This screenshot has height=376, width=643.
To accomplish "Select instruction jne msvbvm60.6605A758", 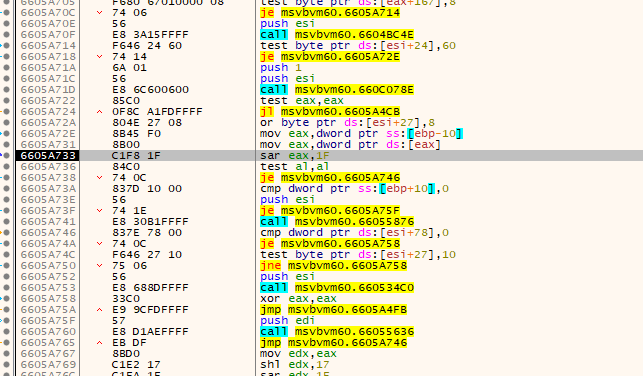I will [333, 266].
